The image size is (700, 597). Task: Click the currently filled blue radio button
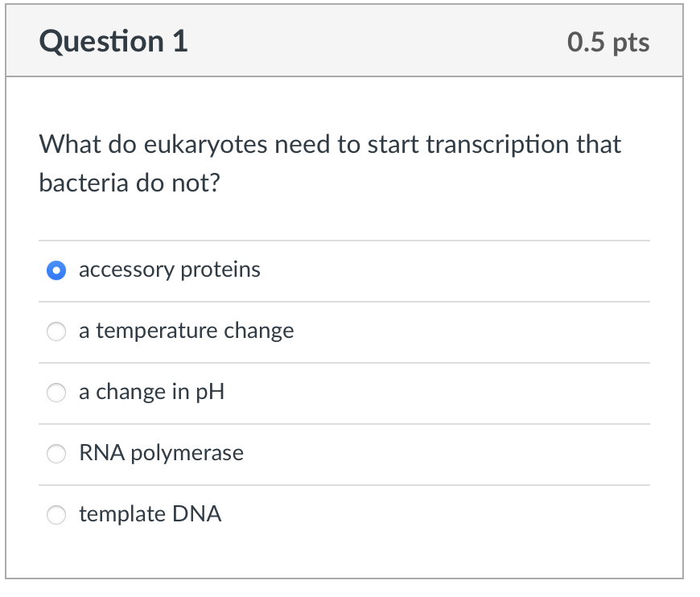pos(56,270)
